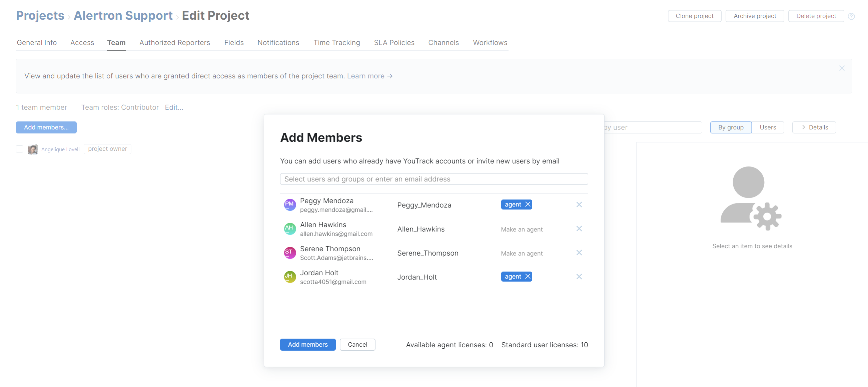Switch to the SLA Policies tab

pos(394,42)
